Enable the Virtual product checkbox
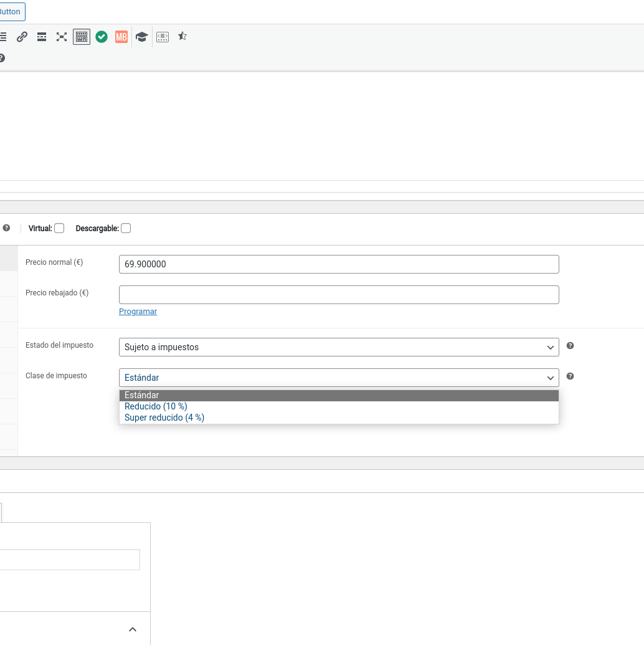This screenshot has height=645, width=644. click(x=59, y=228)
